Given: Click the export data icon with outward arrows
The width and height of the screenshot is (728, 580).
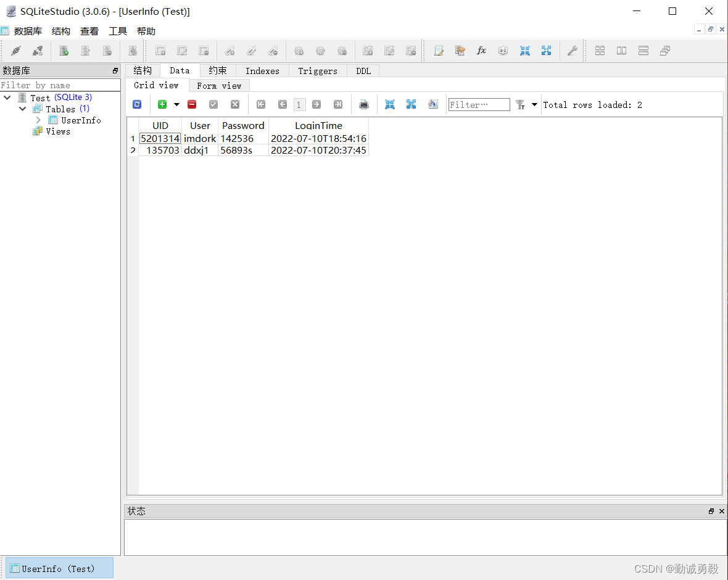Looking at the screenshot, I should [546, 51].
